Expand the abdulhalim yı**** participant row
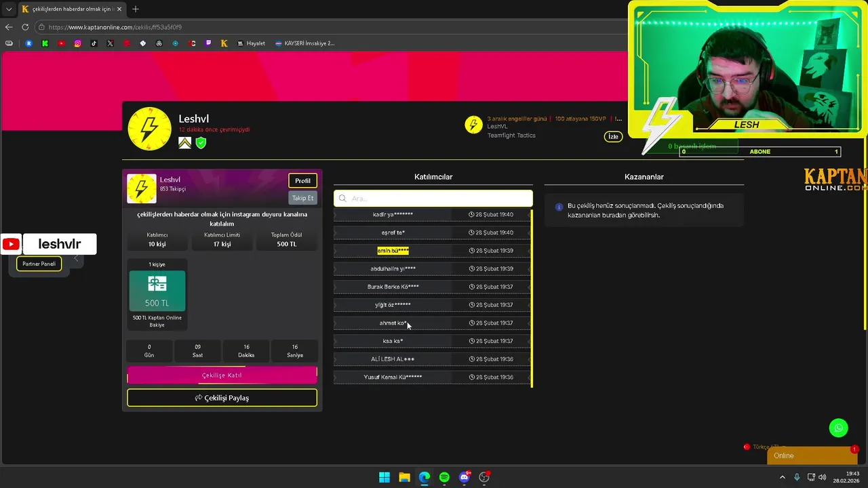 click(x=432, y=269)
